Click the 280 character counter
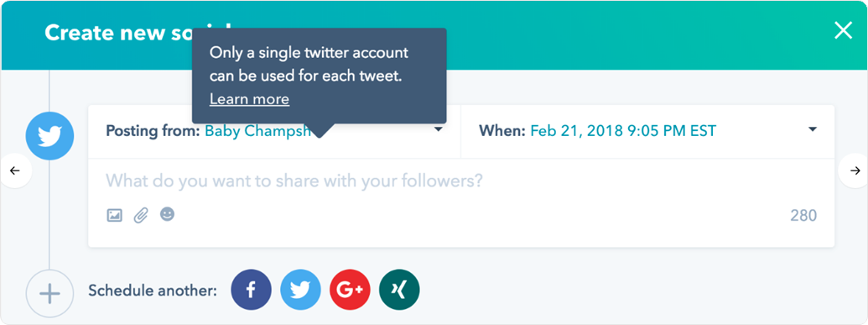The height and width of the screenshot is (325, 868). [803, 215]
